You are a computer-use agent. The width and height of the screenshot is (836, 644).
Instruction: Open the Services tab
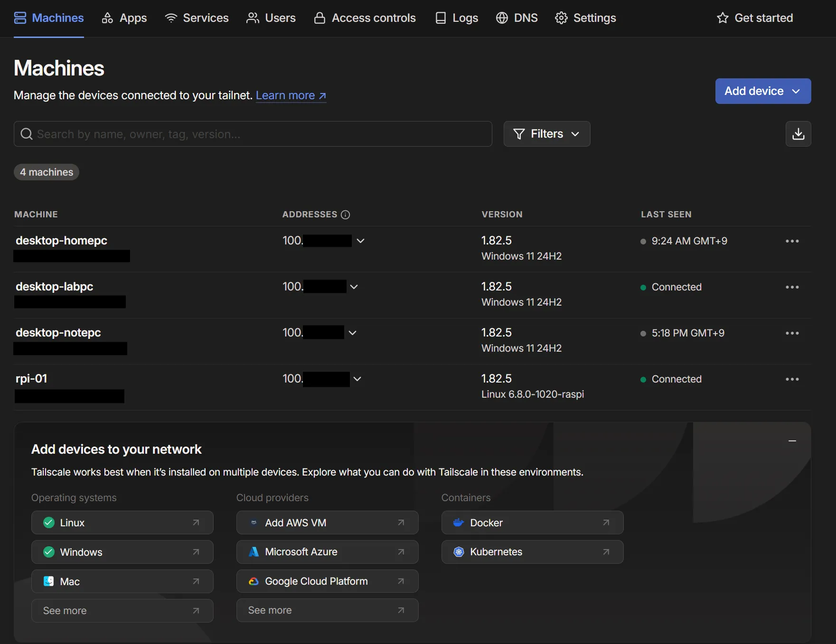coord(197,18)
